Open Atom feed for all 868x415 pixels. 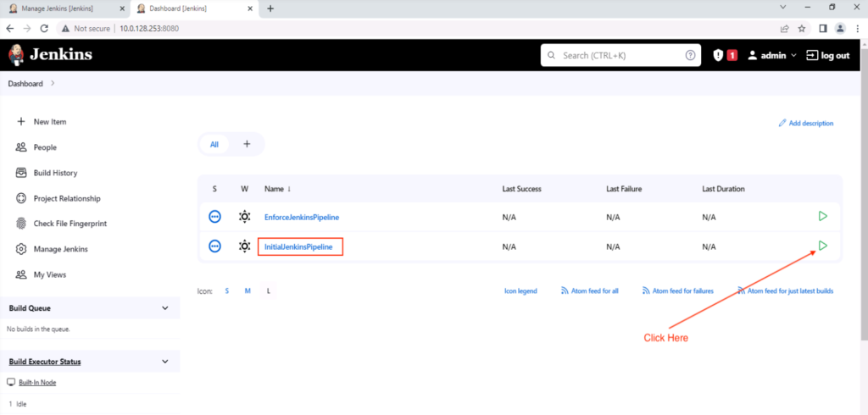click(590, 290)
